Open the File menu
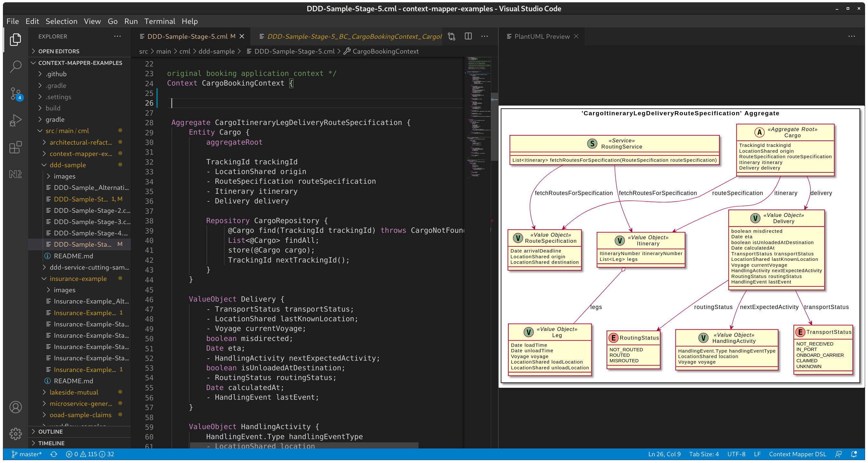This screenshot has width=868, height=463. tap(13, 21)
